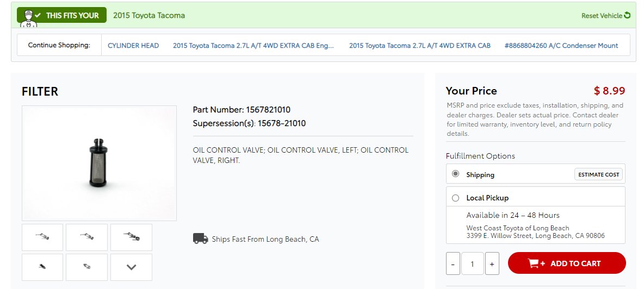Click the OIL CONTROL VALVE description text
Viewport: 644px width, 289px height.
(301, 155)
